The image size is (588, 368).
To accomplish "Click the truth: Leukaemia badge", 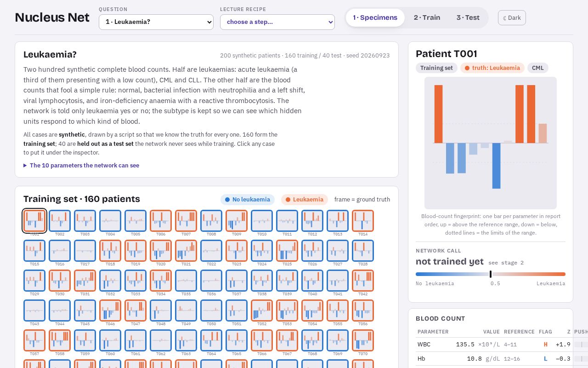I will pos(492,68).
